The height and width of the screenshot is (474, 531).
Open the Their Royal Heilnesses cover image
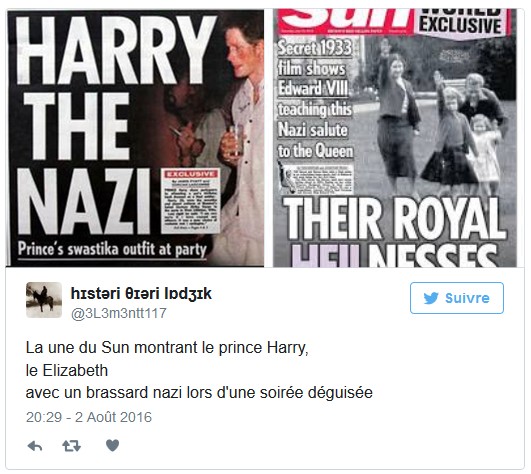395,138
